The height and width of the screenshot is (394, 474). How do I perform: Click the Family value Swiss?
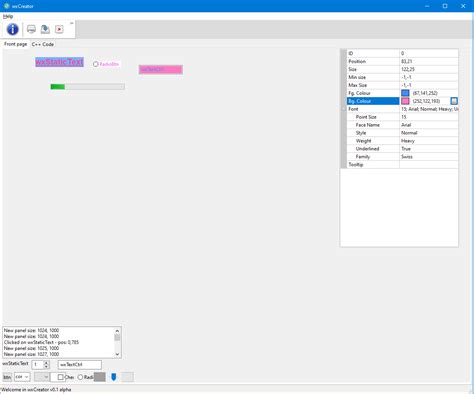407,157
